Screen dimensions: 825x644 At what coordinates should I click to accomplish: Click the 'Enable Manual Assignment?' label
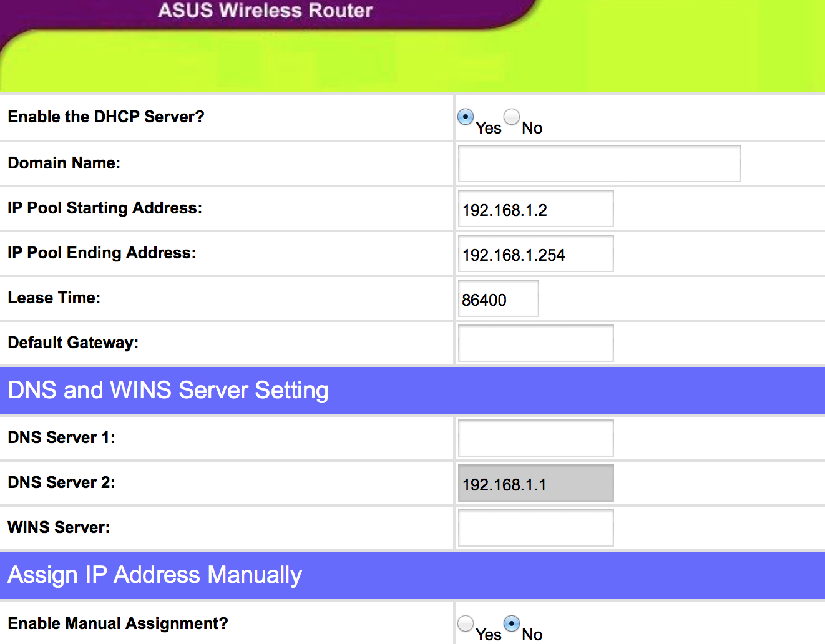pyautogui.click(x=118, y=623)
